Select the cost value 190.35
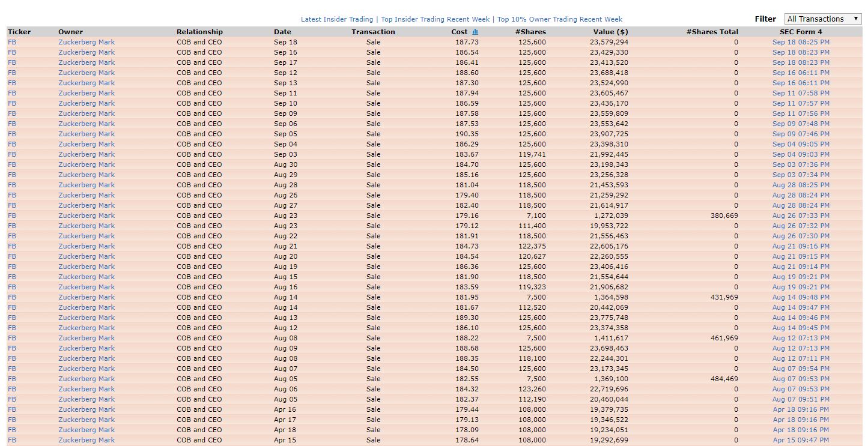 point(468,134)
